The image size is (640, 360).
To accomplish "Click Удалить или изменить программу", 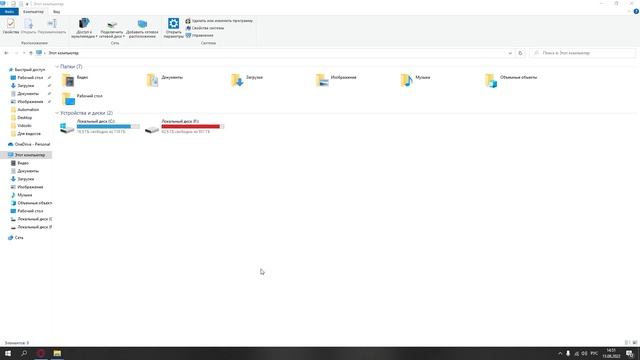I will tap(219, 21).
